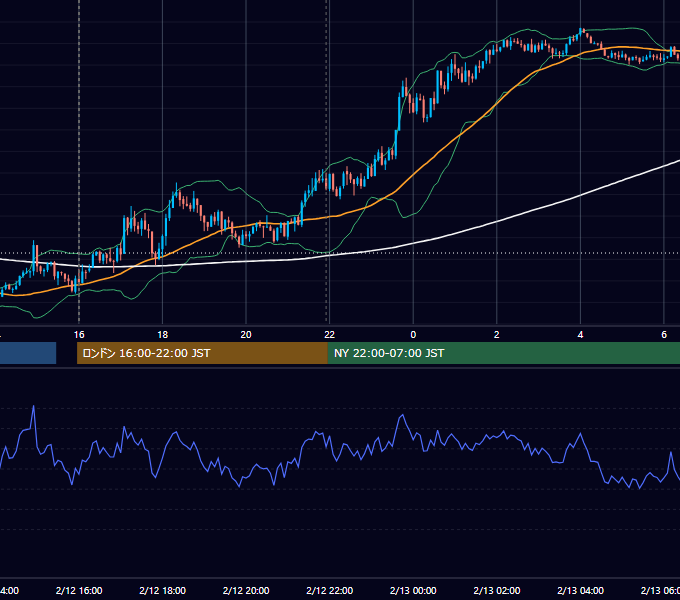The width and height of the screenshot is (680, 600).
Task: Click the 2/13 04:00 date label
Action: click(x=580, y=591)
